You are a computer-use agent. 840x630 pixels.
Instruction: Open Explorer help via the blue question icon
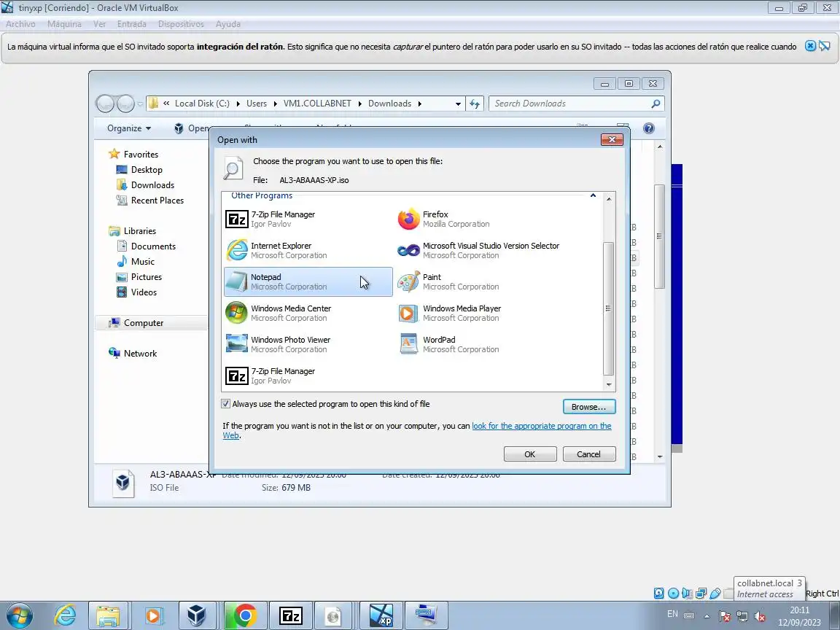tap(648, 128)
